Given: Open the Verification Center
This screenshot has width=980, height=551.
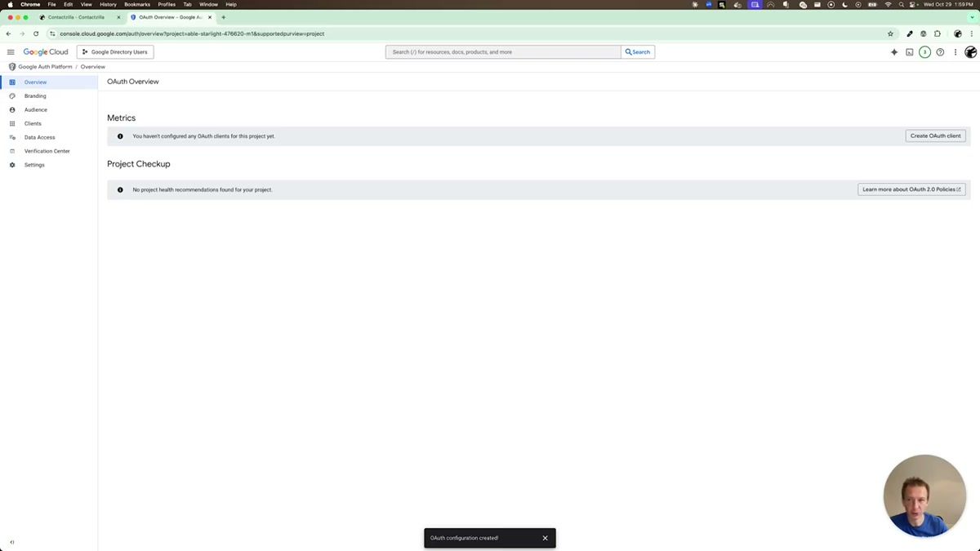Looking at the screenshot, I should point(47,150).
